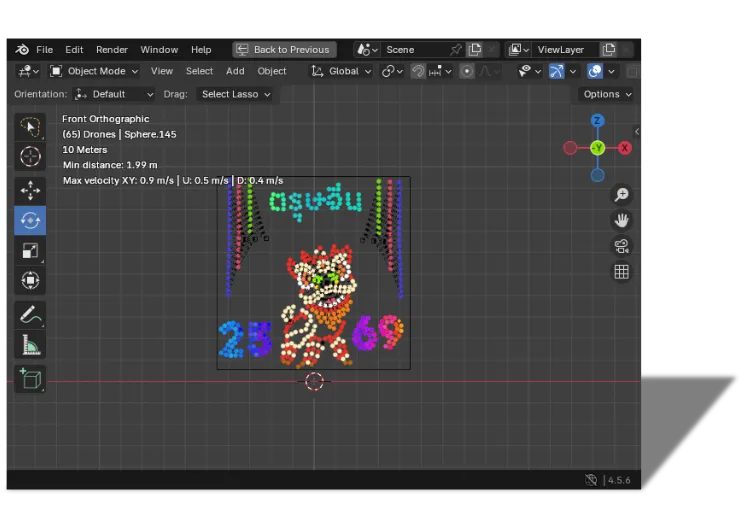Open the Help menu
The image size is (743, 528).
point(201,49)
